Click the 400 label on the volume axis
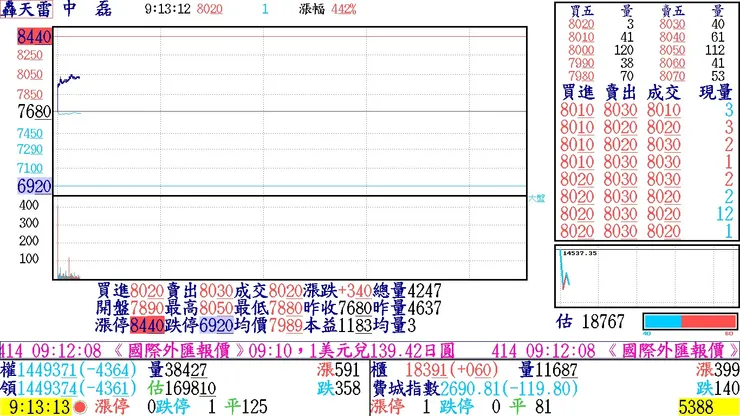This screenshot has width=740, height=416. tap(29, 205)
